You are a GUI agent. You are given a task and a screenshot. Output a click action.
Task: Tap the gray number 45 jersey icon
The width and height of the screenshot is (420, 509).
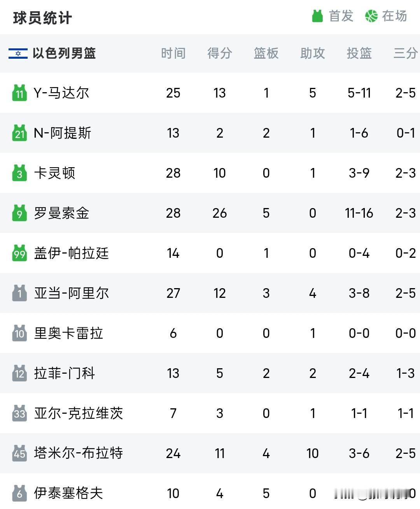click(x=19, y=453)
